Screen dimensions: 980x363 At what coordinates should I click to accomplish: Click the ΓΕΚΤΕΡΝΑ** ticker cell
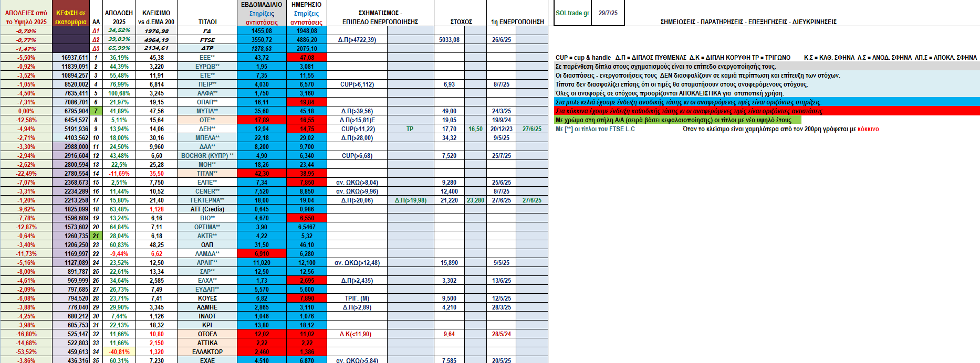[207, 200]
